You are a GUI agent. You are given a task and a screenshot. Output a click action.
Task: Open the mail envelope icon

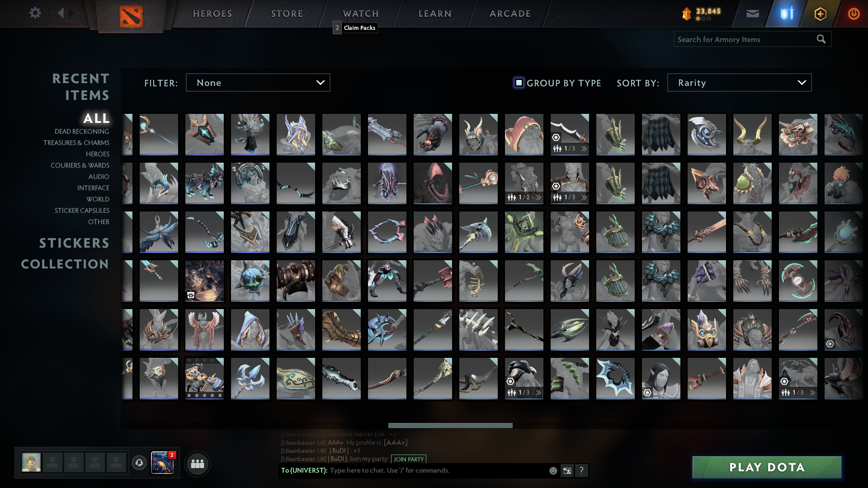click(x=752, y=14)
